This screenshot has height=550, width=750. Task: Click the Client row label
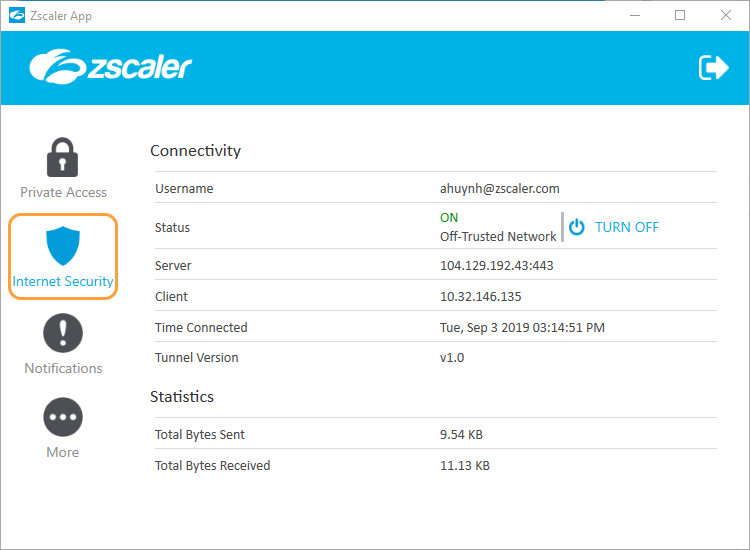(171, 297)
